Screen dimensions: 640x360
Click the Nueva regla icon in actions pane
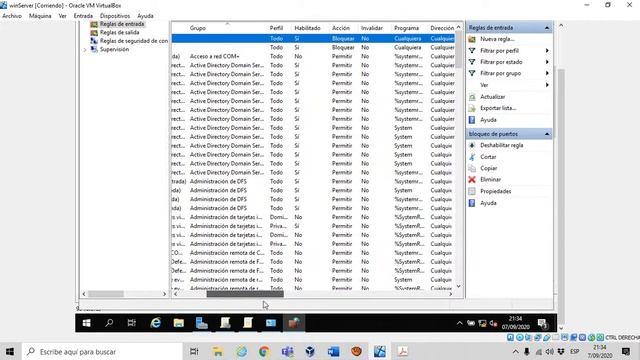point(472,39)
